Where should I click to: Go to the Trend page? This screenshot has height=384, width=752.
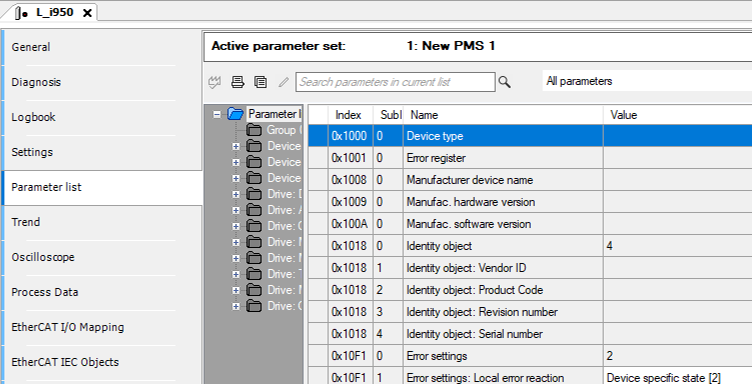pyautogui.click(x=25, y=222)
